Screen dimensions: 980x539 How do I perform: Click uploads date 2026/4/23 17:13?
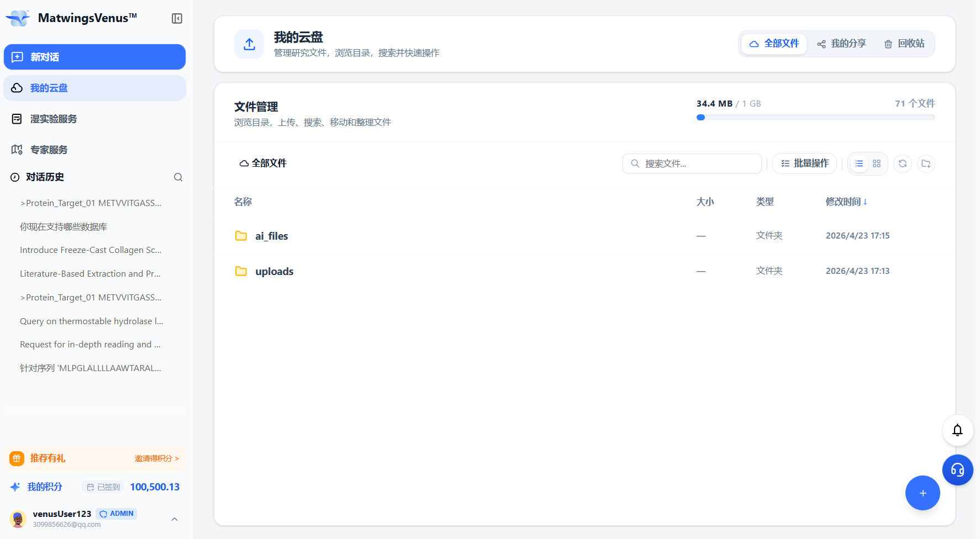point(857,271)
